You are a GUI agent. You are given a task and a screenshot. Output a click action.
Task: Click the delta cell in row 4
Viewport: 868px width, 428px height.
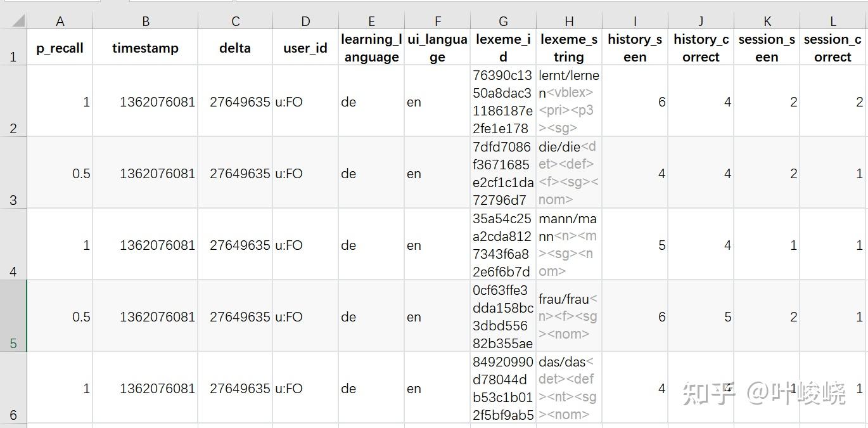click(235, 245)
